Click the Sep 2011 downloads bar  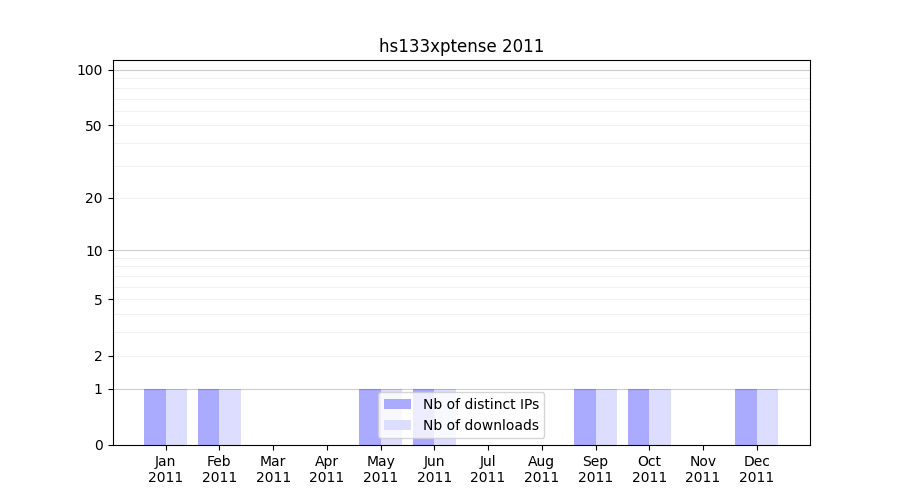pos(606,417)
